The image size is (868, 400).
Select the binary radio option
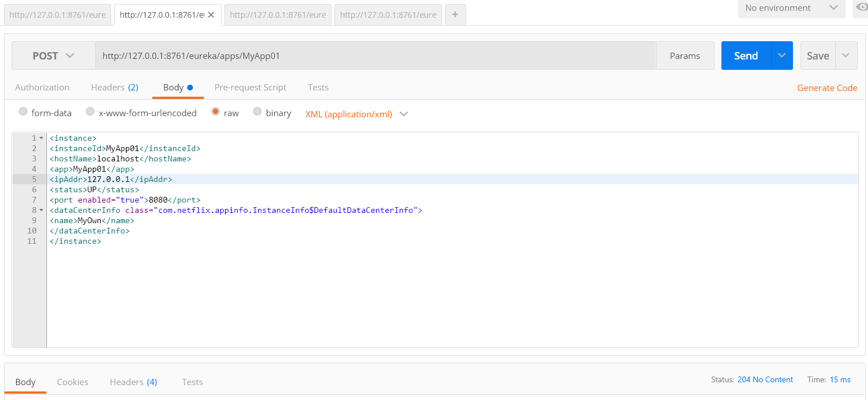click(x=257, y=112)
